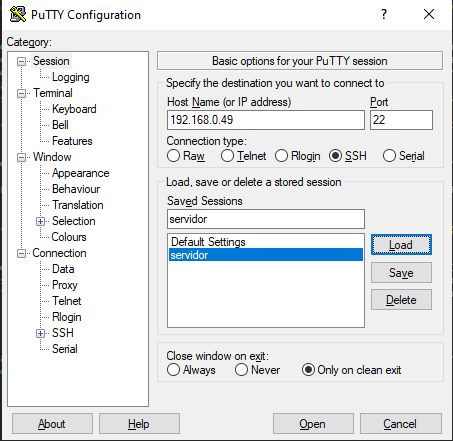Open the Logging settings category
Viewport: 453px width, 441px height.
point(71,77)
